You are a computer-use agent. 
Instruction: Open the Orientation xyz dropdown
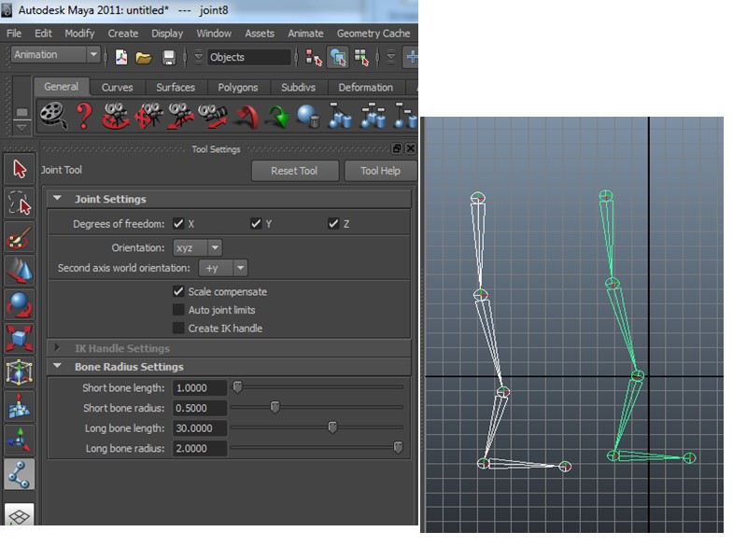pyautogui.click(x=198, y=247)
